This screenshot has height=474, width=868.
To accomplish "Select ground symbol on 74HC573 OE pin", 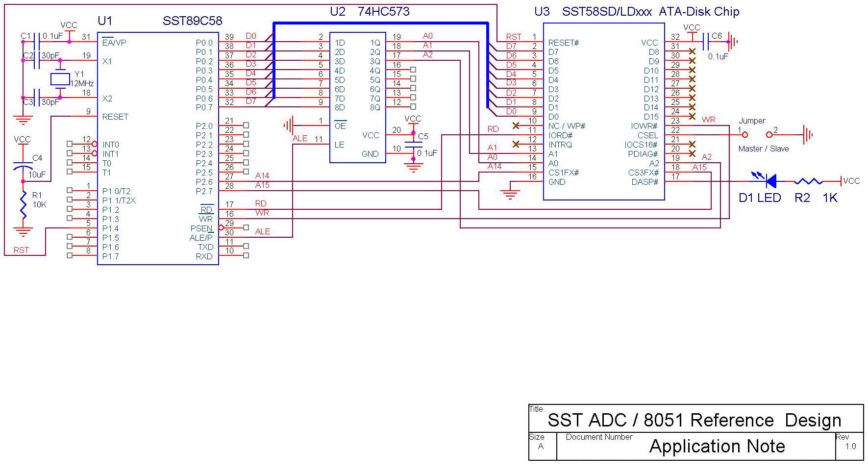I will 288,125.
